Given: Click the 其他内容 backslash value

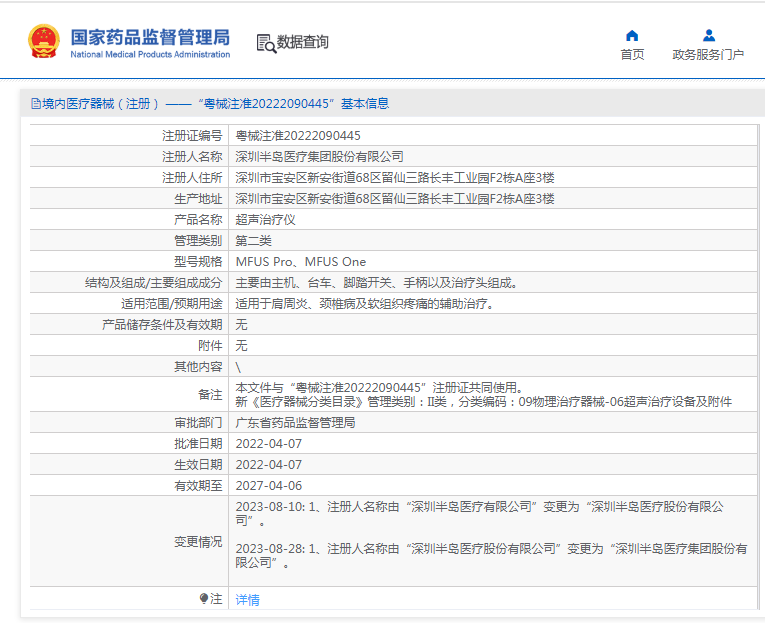Looking at the screenshot, I should [238, 367].
